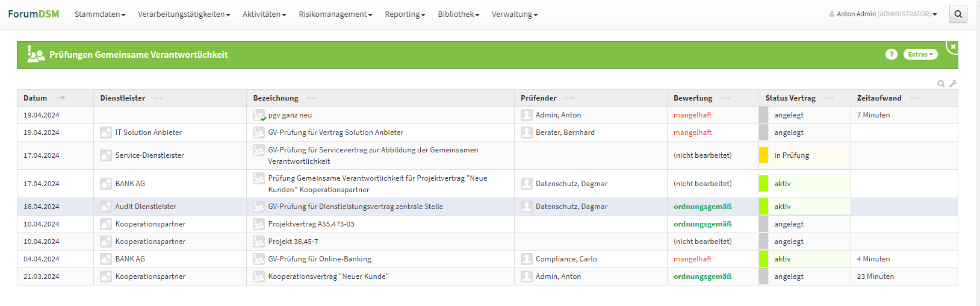This screenshot has width=980, height=306.
Task: Open the Risikomanagement menu
Action: [335, 14]
